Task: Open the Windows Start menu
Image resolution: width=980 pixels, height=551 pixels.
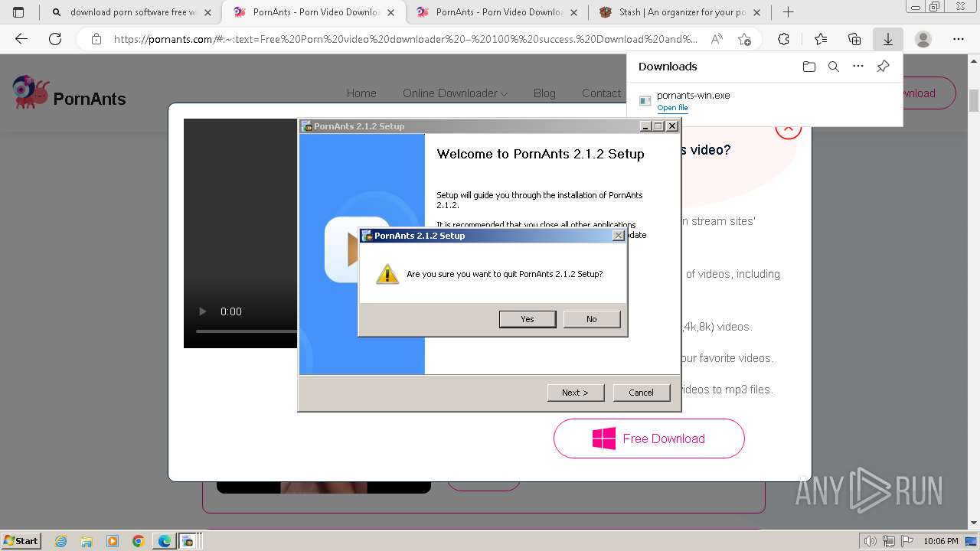Action: [21, 540]
